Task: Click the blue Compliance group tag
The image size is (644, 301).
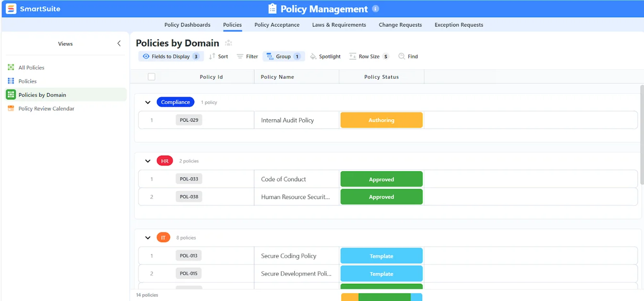Action: 175,102
